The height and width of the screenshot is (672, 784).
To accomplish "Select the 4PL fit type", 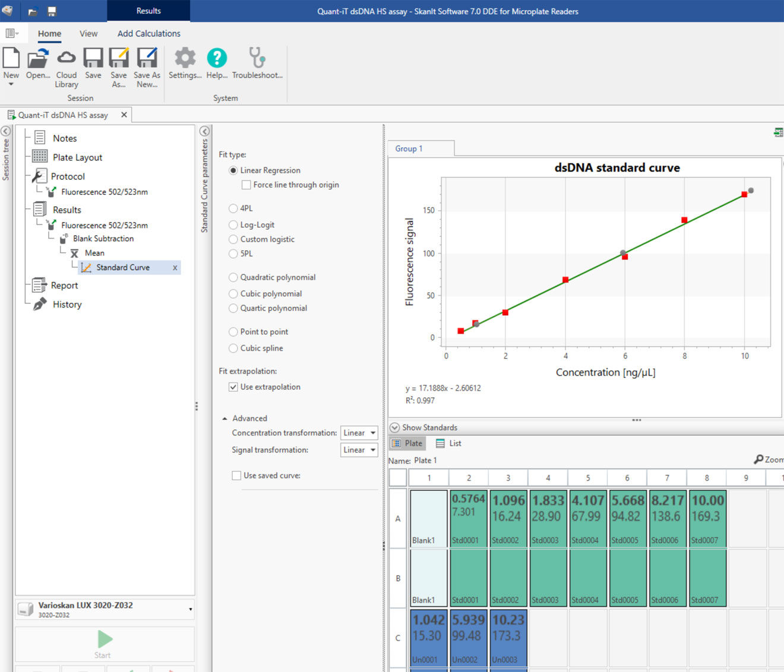I will (x=233, y=208).
